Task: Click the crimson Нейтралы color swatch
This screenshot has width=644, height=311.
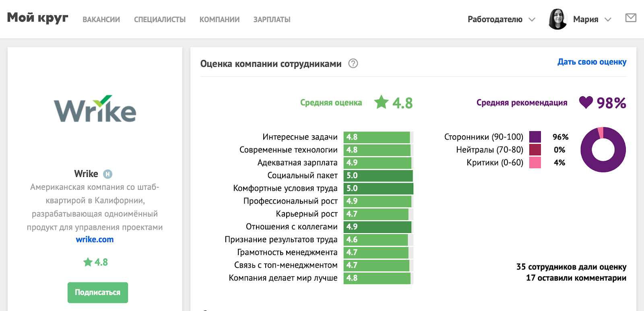Action: coord(535,150)
